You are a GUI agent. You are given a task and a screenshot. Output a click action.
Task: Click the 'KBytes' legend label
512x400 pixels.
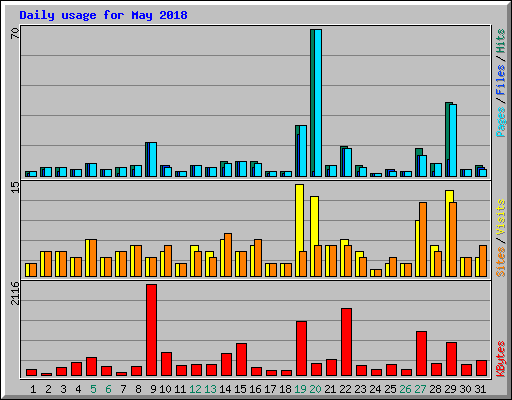pos(500,359)
